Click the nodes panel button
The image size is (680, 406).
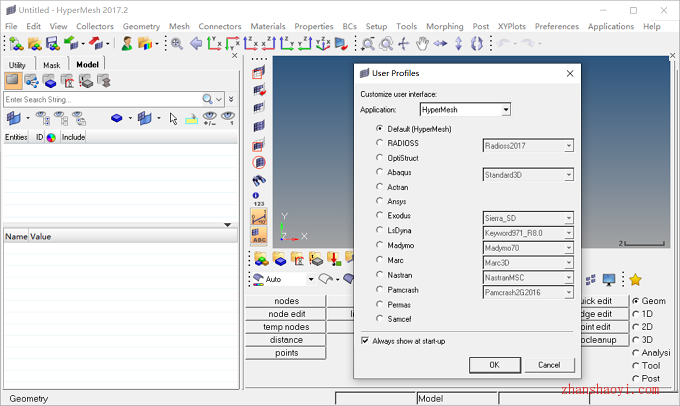[x=286, y=301]
